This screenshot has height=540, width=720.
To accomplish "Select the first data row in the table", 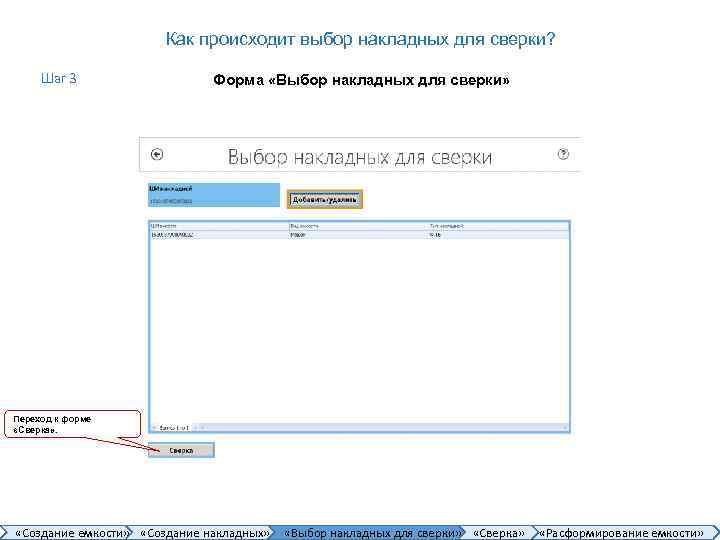I will [359, 235].
